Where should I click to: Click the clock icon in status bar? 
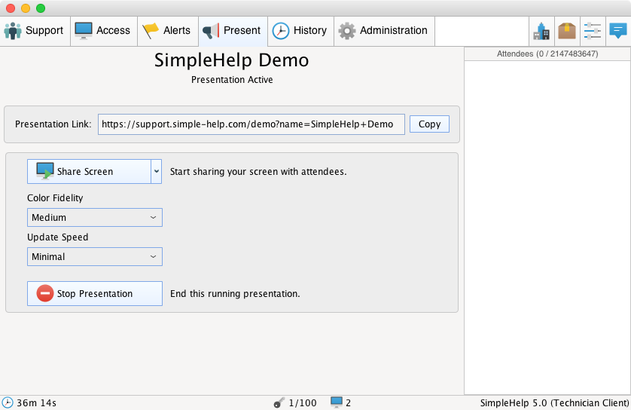7,403
